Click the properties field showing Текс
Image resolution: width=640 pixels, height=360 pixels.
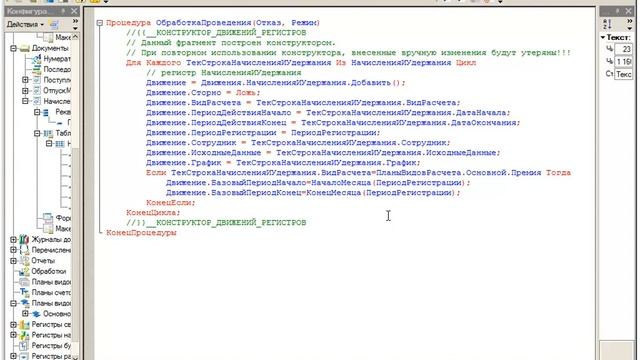623,74
